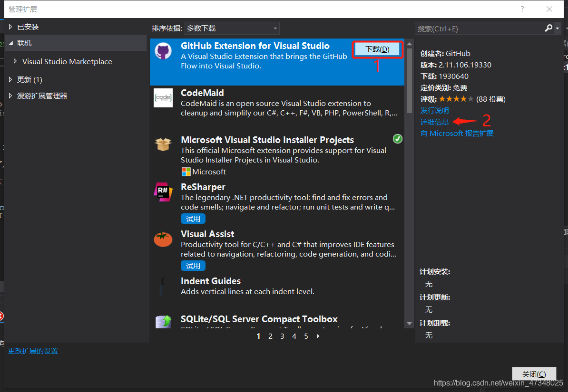Click the 关闭(C) close button
The width and height of the screenshot is (568, 392).
(x=534, y=374)
